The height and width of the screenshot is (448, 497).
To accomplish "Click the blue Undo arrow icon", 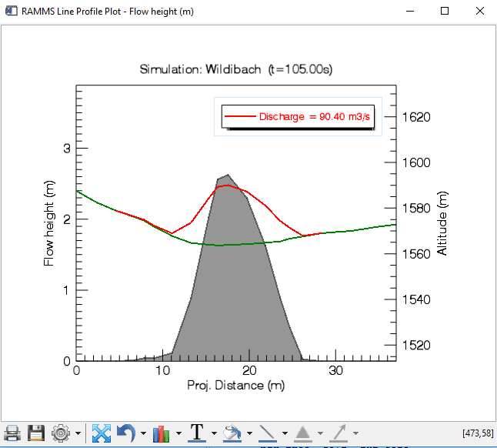I will (x=126, y=433).
